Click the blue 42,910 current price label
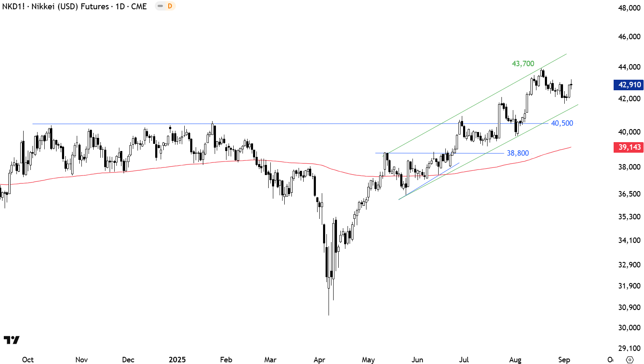The height and width of the screenshot is (364, 644). point(628,85)
